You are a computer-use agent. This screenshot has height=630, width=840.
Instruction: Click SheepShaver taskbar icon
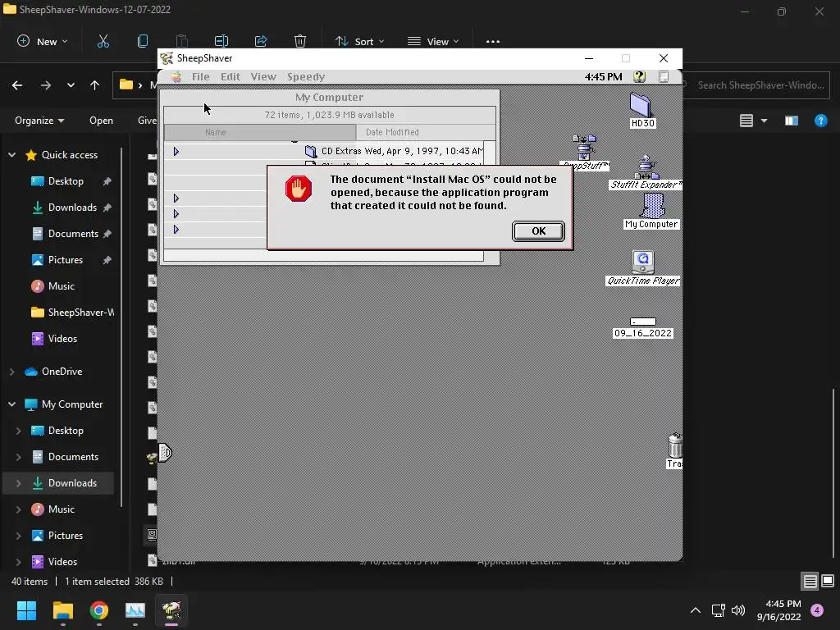pos(171,610)
